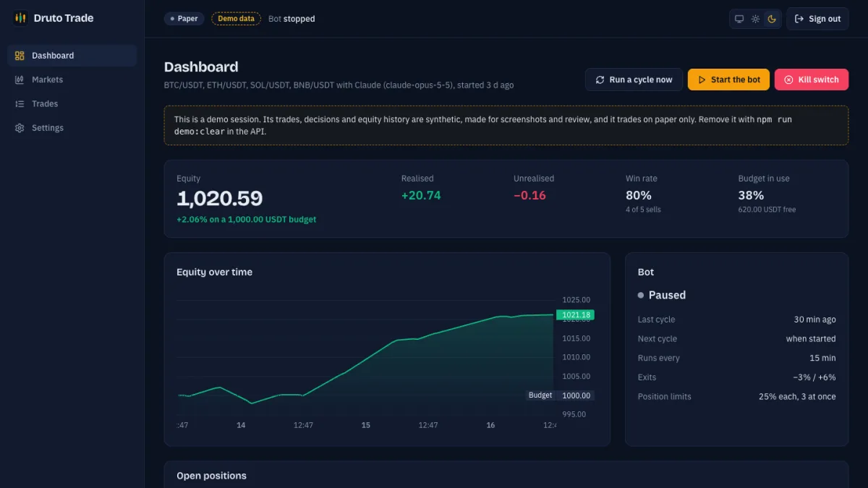
Task: Click the Dashboard grid icon
Action: click(20, 56)
